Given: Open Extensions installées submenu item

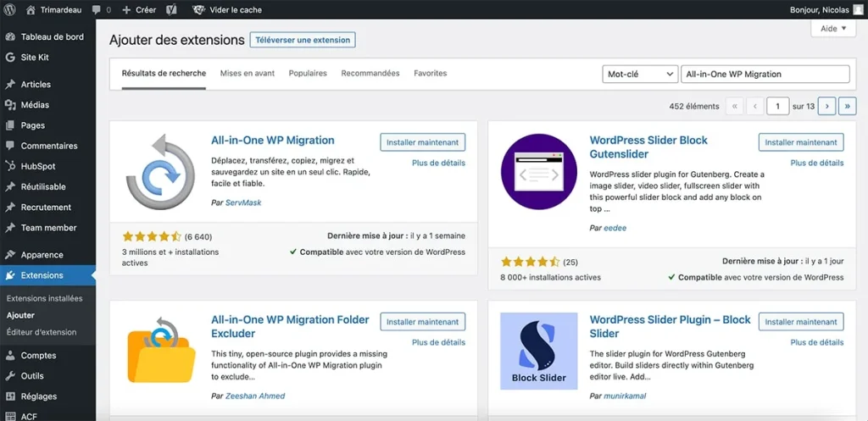Looking at the screenshot, I should pos(44,298).
